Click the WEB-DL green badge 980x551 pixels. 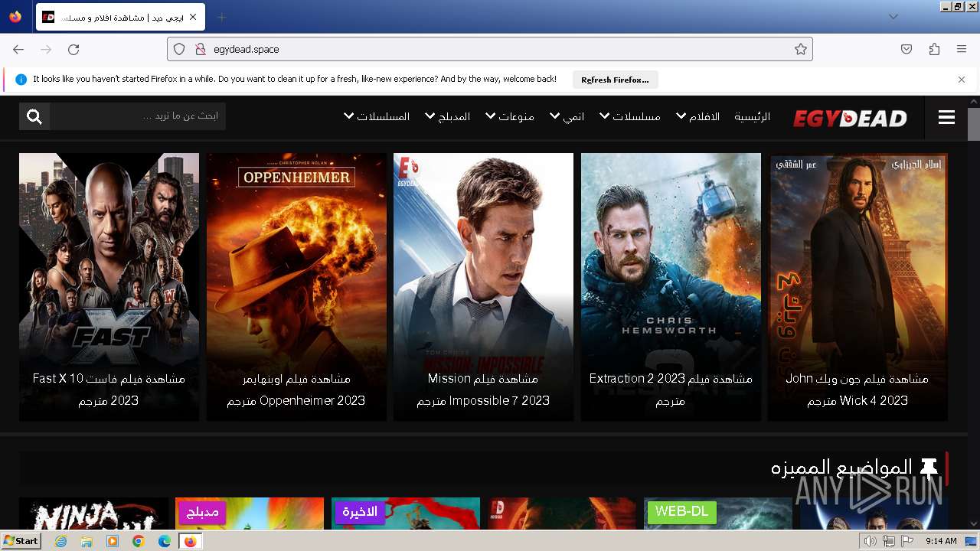coord(681,511)
